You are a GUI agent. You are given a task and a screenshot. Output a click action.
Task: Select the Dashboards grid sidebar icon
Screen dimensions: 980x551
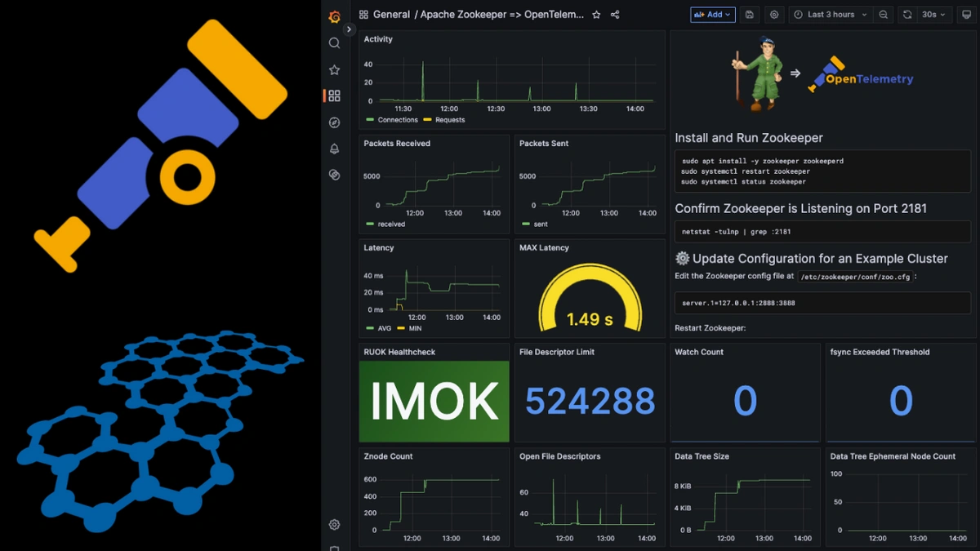tap(334, 95)
